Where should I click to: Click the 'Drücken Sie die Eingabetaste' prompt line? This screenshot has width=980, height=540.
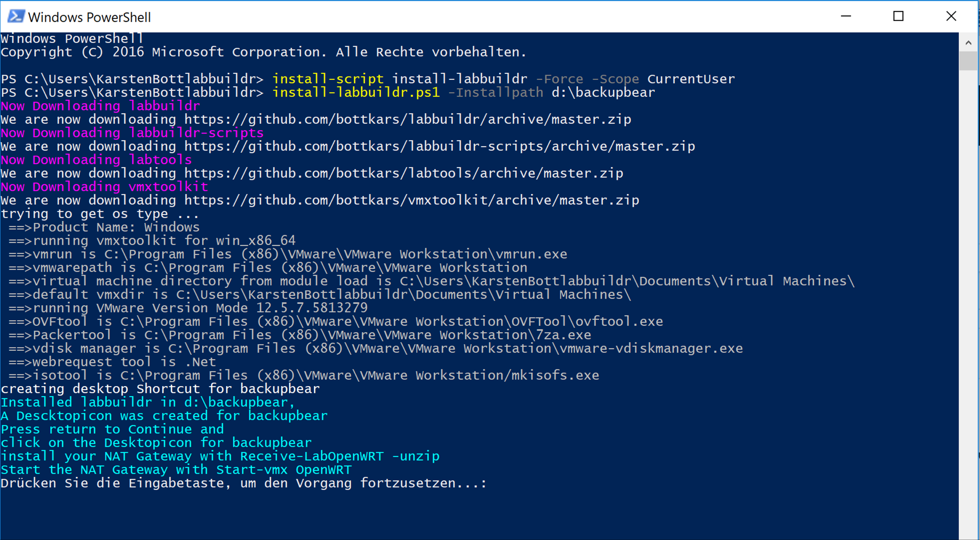click(244, 483)
